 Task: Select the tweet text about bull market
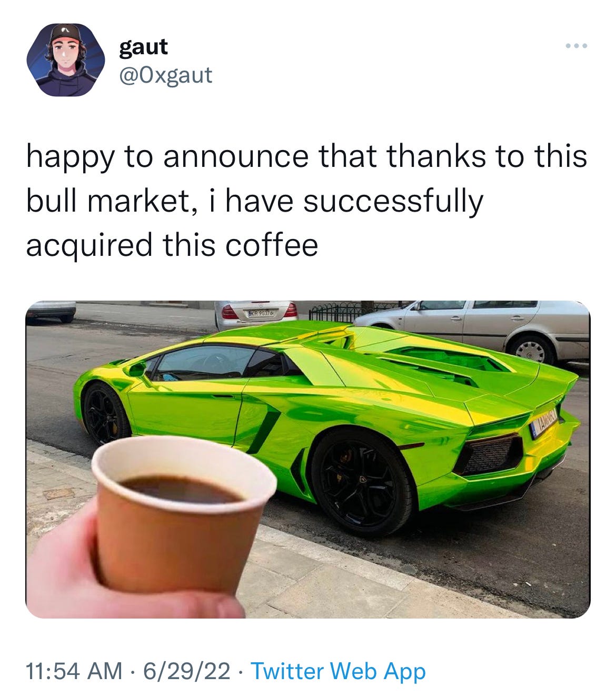[x=306, y=201]
